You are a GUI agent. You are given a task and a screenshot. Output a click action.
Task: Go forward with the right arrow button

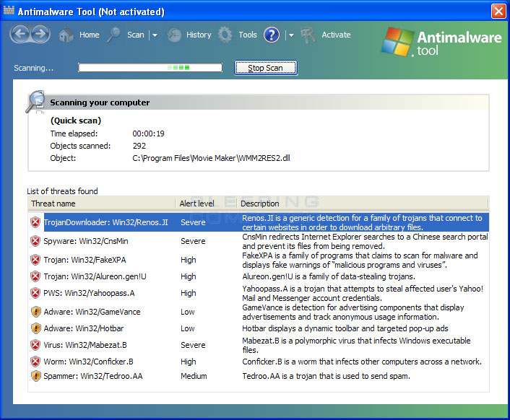click(x=40, y=34)
